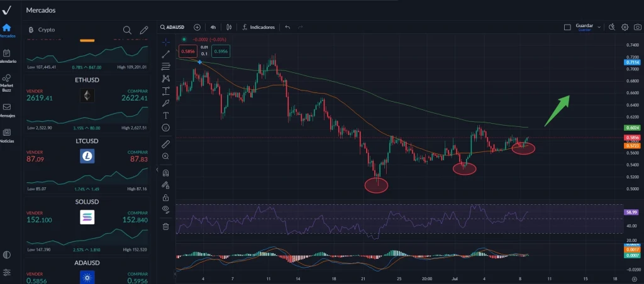644x284 pixels.
Task: Select the brush drawing tool
Action: (166, 103)
